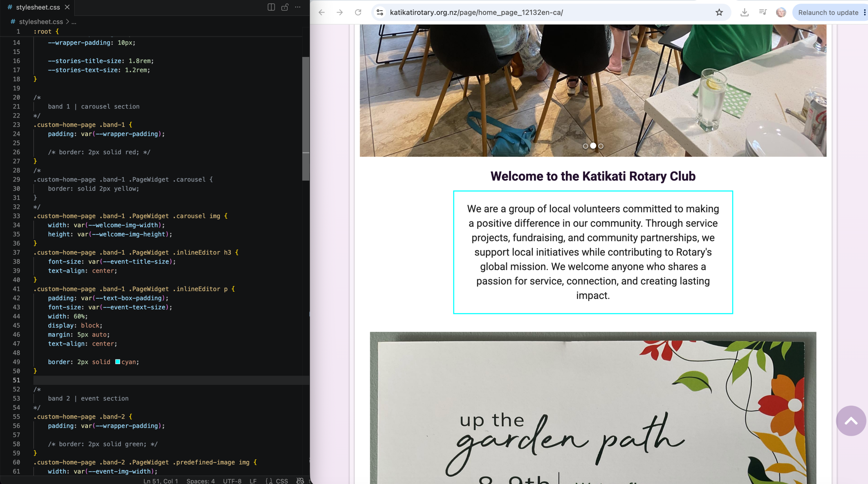Click the 'width: var(--welcome-img-width);' line
868x484 pixels.
107,225
